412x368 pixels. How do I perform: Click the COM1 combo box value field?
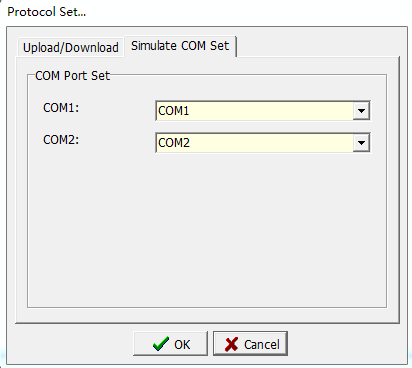point(263,111)
